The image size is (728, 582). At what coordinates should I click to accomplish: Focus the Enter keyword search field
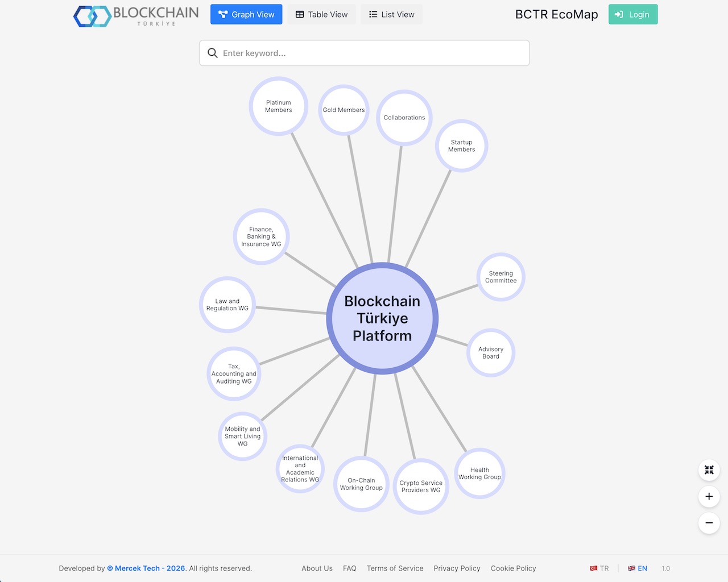365,53
